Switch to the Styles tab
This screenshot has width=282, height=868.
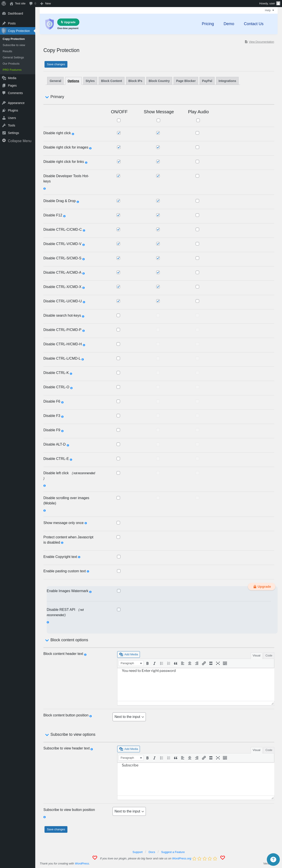click(90, 81)
